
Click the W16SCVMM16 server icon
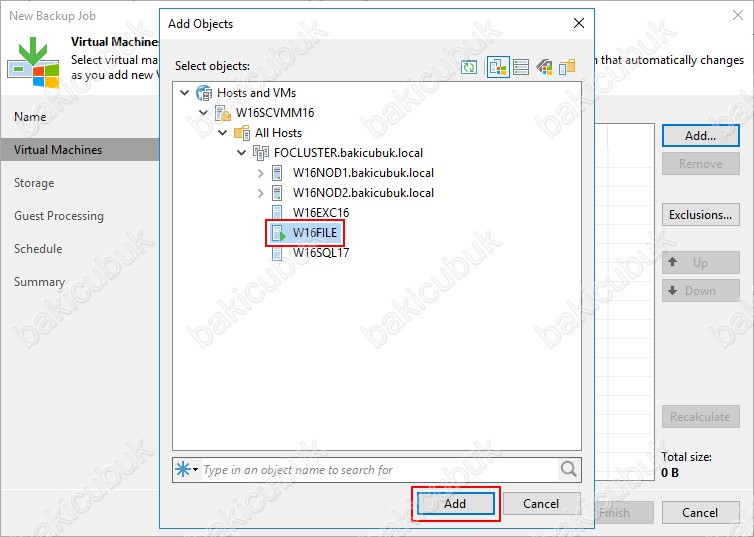[x=223, y=113]
